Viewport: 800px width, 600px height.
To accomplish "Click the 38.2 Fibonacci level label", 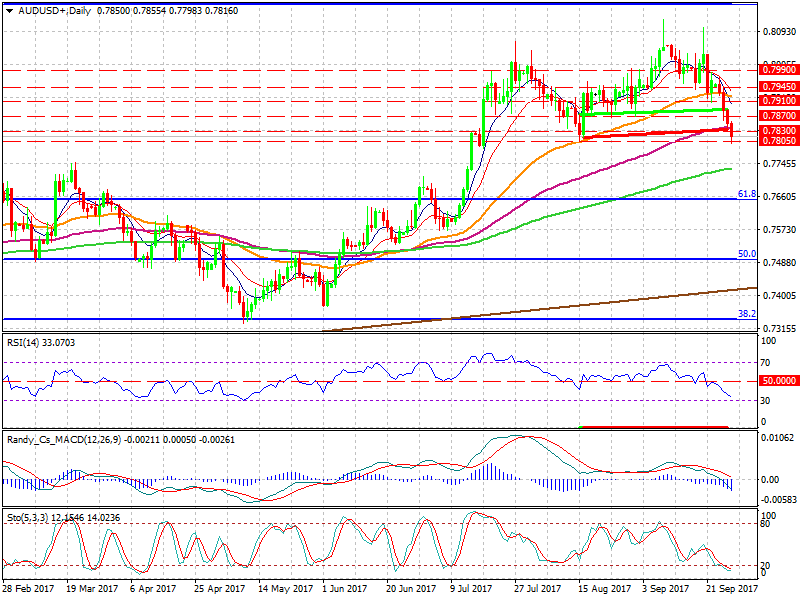I will tap(746, 314).
